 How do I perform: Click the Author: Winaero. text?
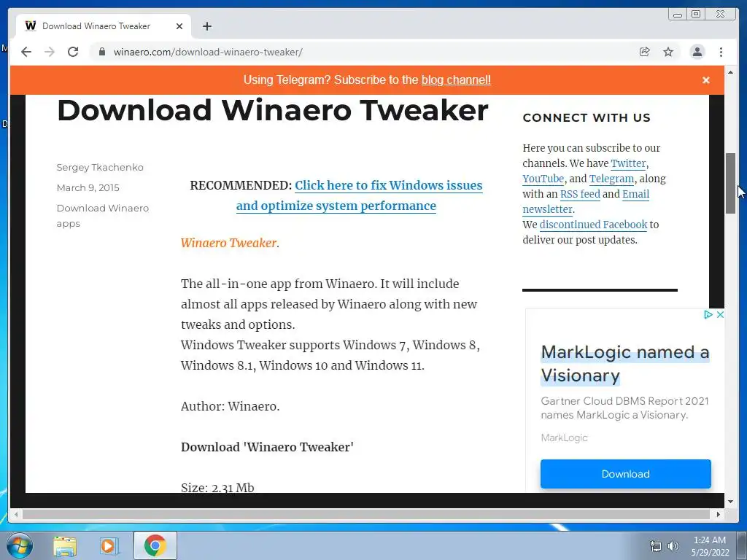(x=230, y=406)
